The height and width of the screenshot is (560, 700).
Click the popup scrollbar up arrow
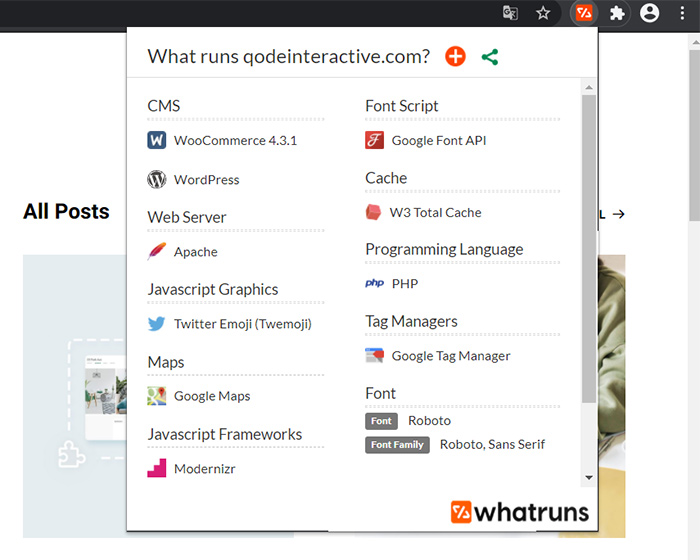(589, 87)
